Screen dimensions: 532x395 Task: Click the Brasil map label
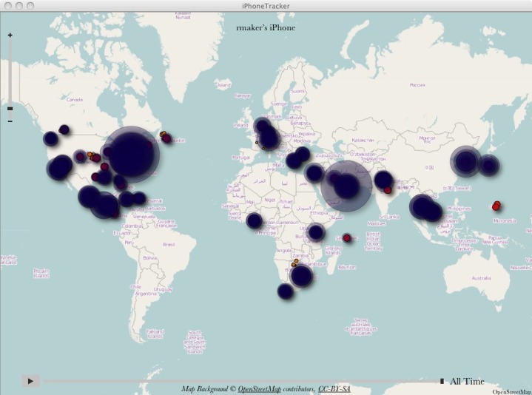tap(169, 244)
